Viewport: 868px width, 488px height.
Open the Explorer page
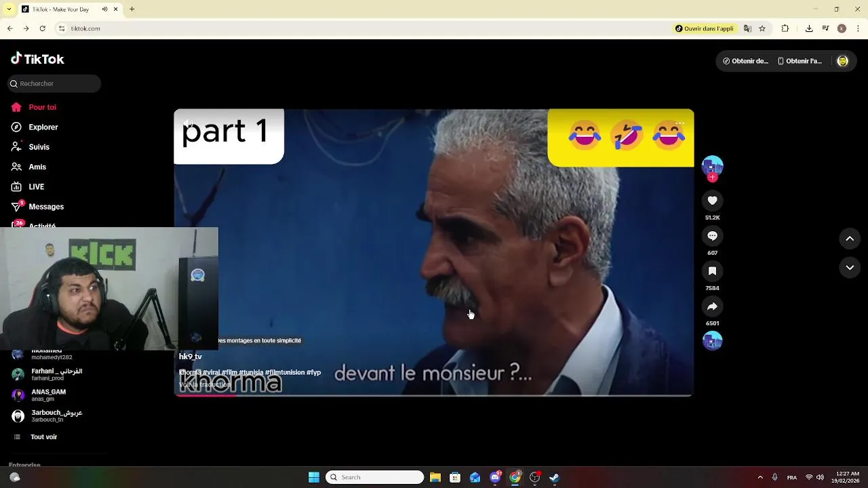tap(34, 127)
